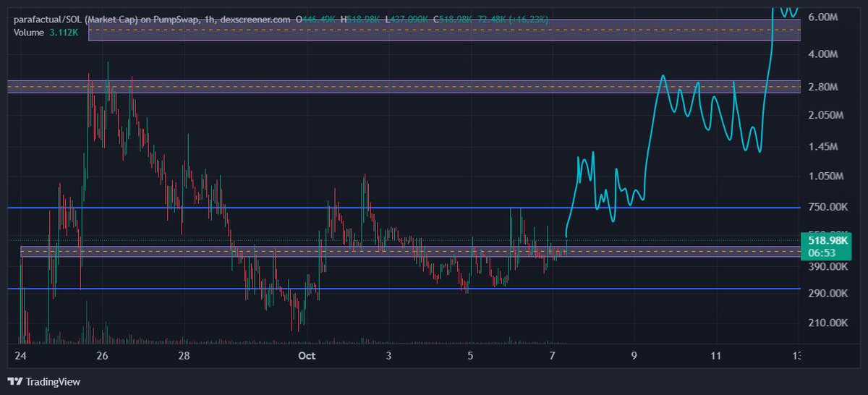Click the date label 26 on time axis
868x395 pixels.
(102, 356)
